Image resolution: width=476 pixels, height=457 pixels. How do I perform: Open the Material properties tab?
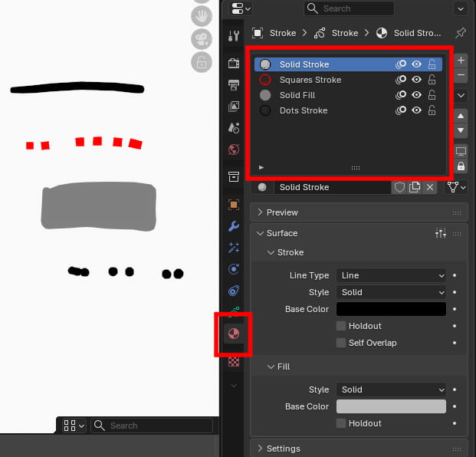(235, 334)
